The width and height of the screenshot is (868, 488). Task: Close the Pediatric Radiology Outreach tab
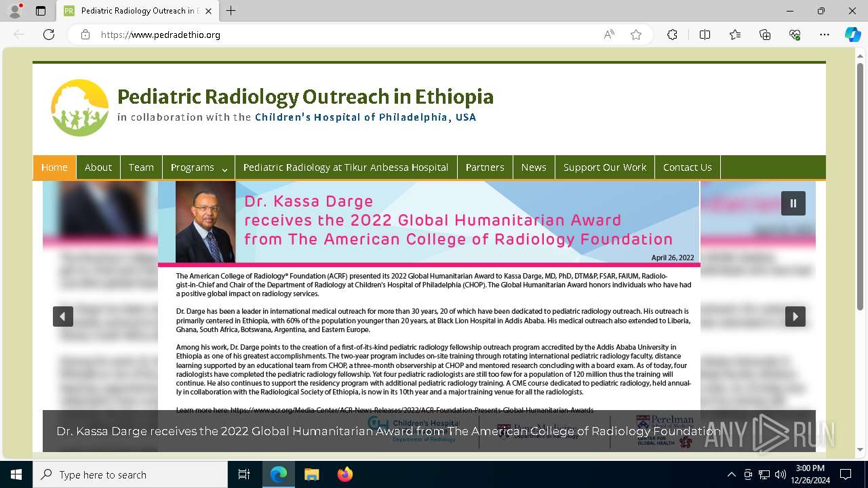point(209,11)
